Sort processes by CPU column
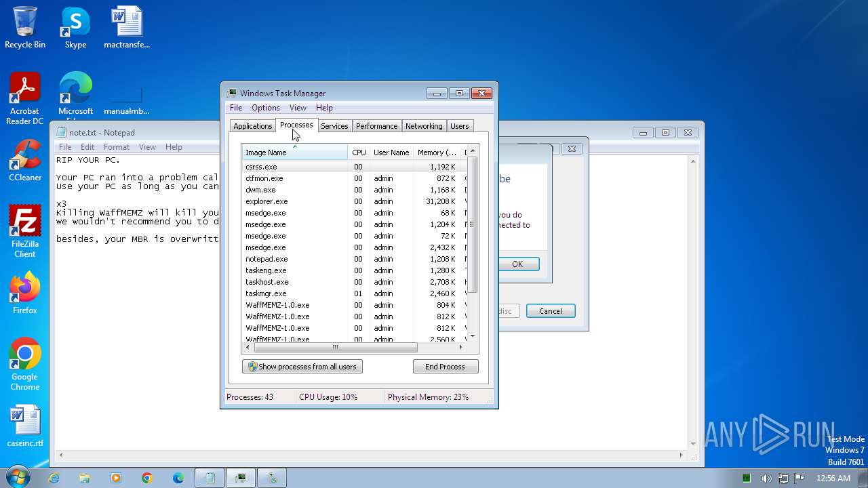Viewport: 868px width, 488px height. tap(359, 152)
